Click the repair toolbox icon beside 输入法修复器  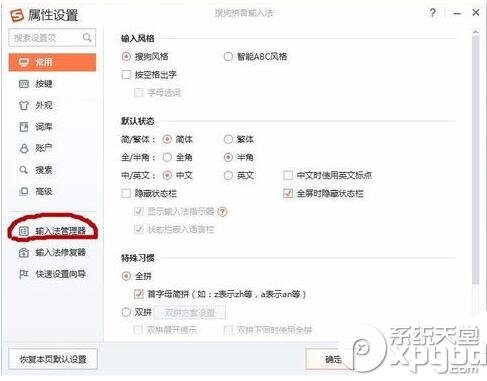tap(24, 252)
